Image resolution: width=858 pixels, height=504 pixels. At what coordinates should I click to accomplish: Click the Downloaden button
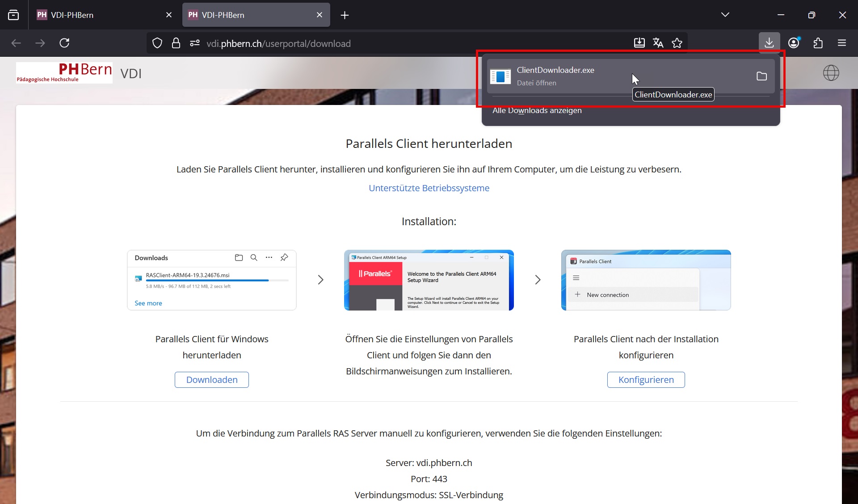click(211, 380)
